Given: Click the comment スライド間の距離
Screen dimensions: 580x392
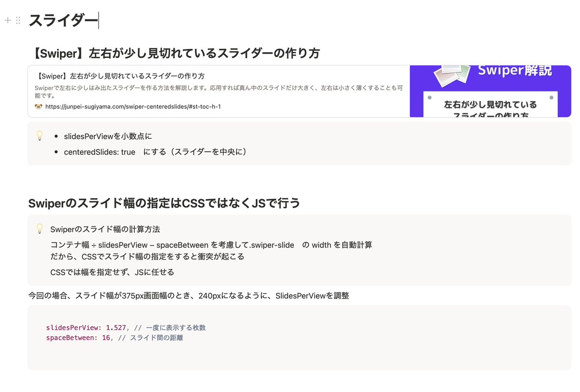Looking at the screenshot, I should point(156,338).
